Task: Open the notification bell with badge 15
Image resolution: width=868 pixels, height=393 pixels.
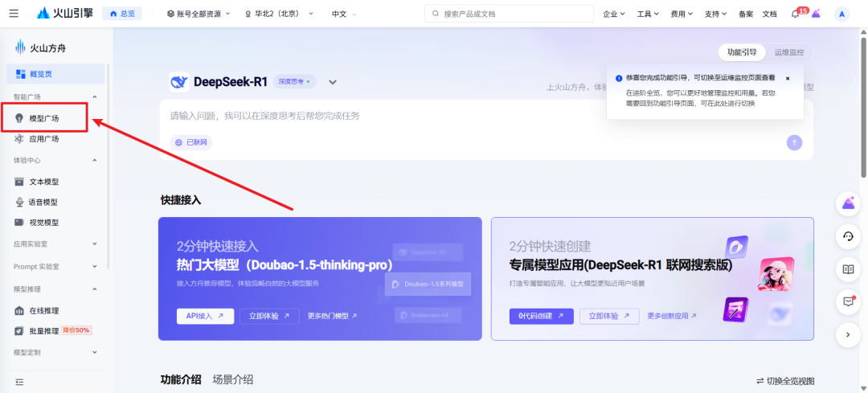Action: (x=796, y=14)
